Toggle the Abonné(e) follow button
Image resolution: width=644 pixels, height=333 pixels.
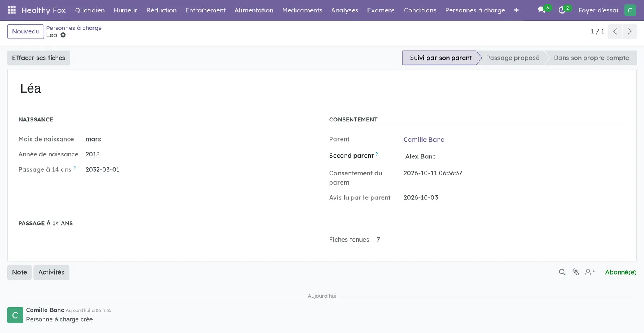pyautogui.click(x=621, y=272)
